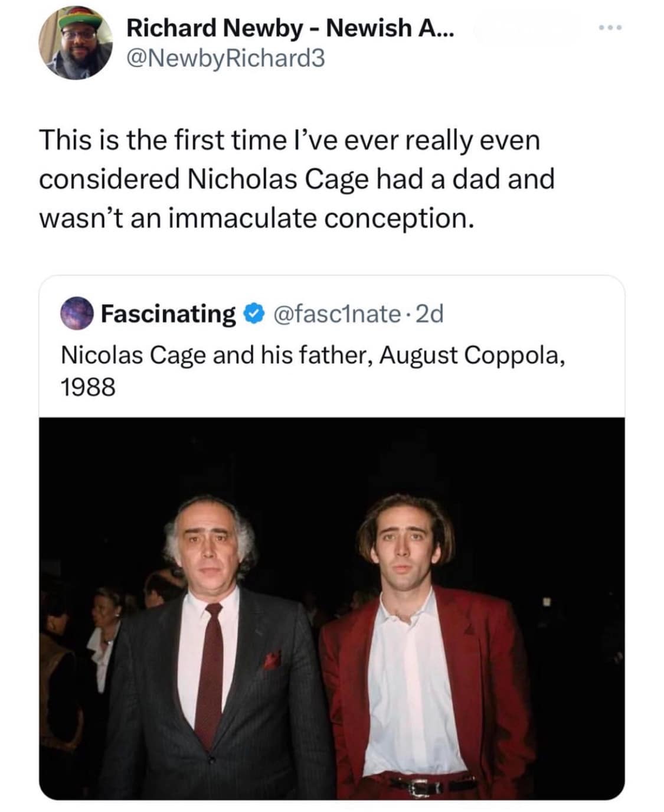Open @NewbyRichard3 profile via handle
This screenshot has width=664, height=812.
227,58
